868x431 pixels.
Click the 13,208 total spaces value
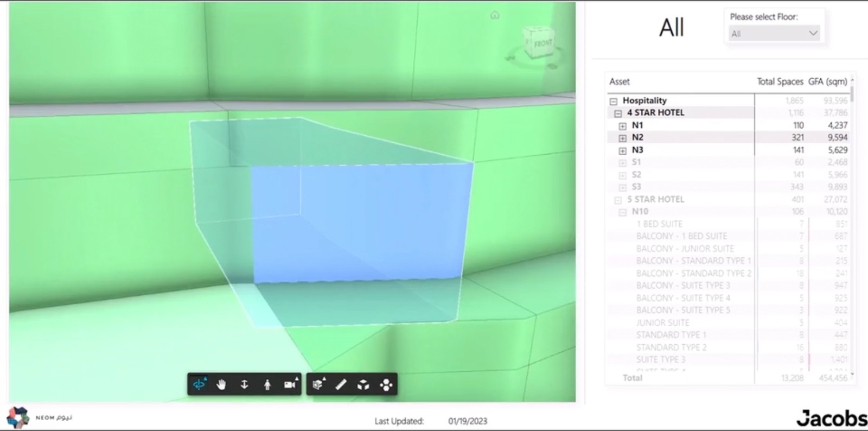[793, 378]
